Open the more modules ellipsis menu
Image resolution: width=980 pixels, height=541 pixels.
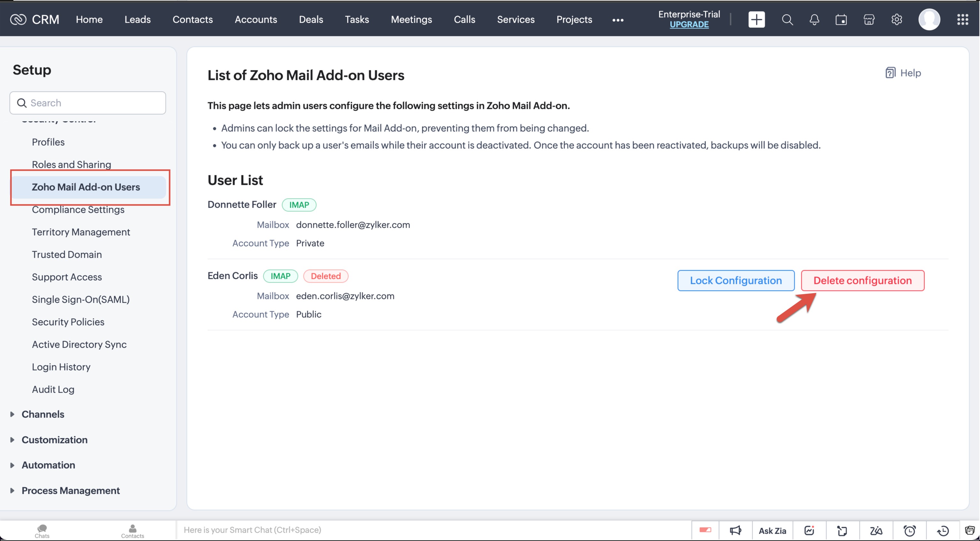click(x=617, y=20)
